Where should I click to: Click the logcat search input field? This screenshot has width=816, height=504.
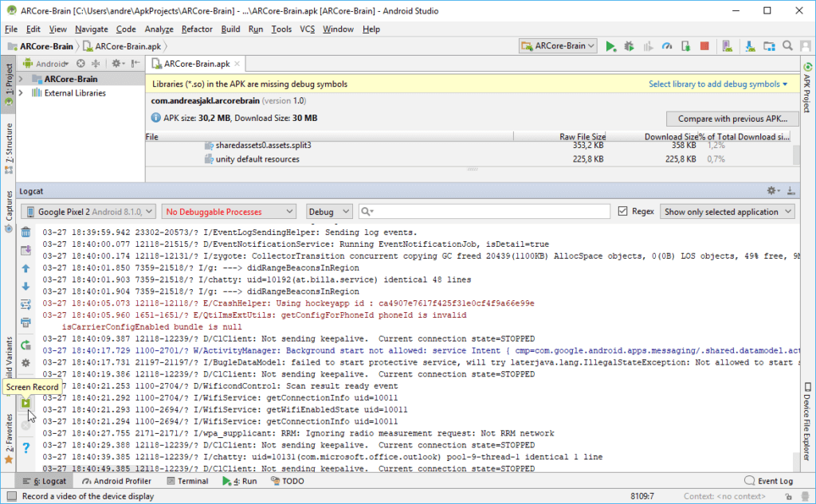(484, 211)
